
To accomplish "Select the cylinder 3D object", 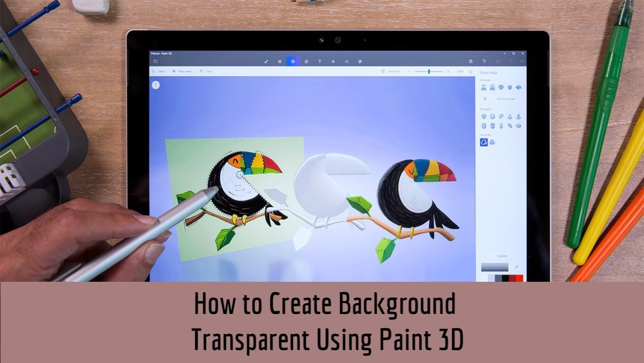I will 484,126.
